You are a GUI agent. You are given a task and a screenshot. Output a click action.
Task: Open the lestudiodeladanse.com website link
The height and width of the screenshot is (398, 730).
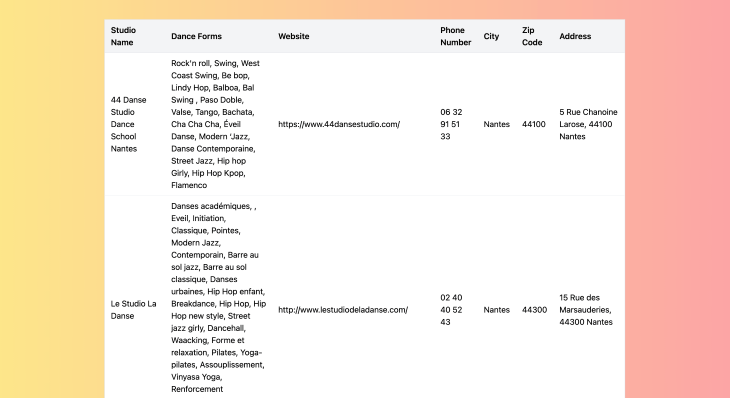(343, 310)
